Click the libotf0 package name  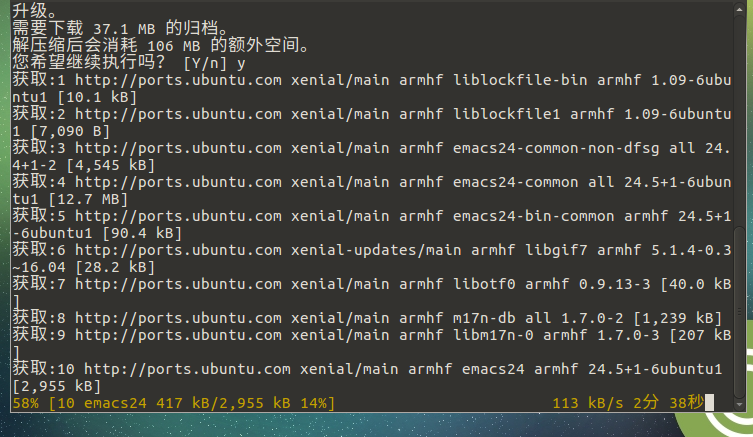[x=485, y=283]
